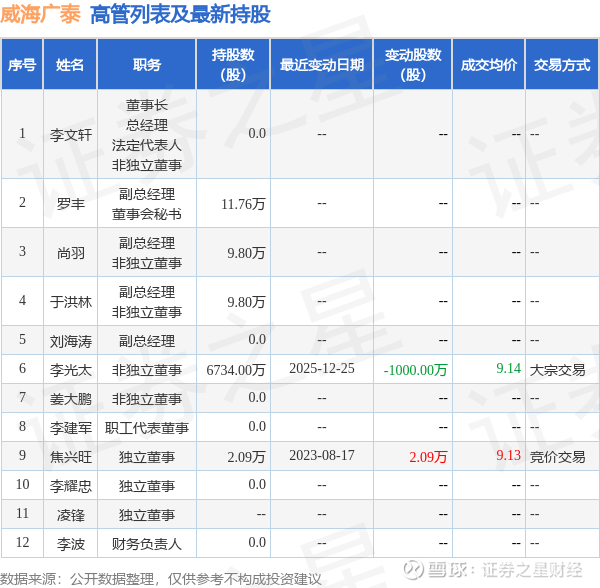Click 罗丰's holding 11.76万
This screenshot has width=600, height=588.
click(x=243, y=204)
